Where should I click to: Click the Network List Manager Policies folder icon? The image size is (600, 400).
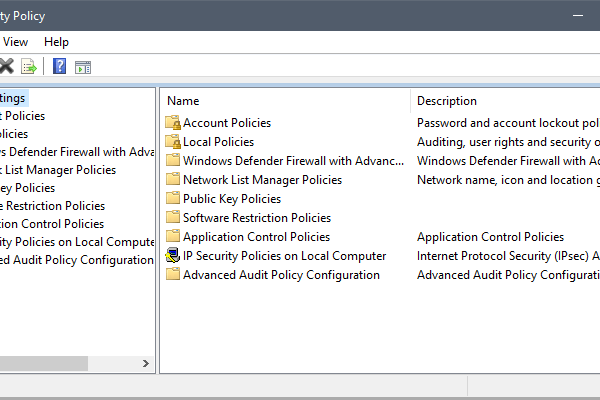[173, 179]
